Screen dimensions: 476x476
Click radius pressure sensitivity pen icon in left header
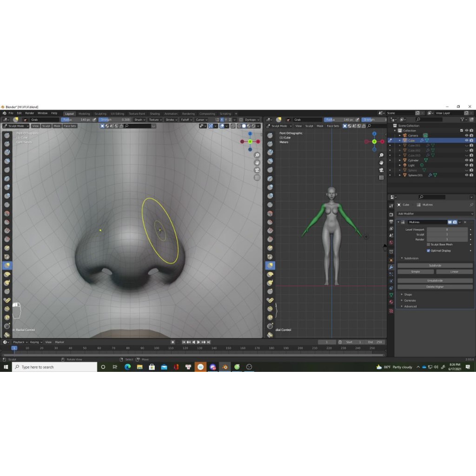94,119
